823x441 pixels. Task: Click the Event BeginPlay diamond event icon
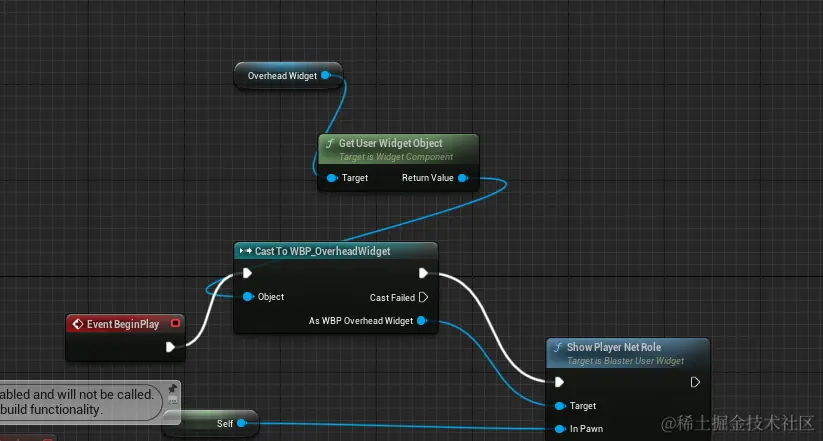click(x=78, y=324)
